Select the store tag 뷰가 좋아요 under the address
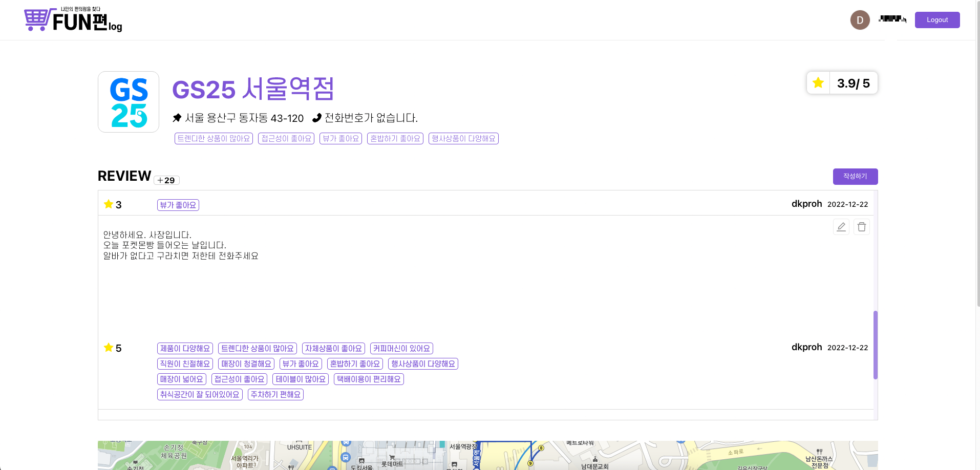Screen dimensions: 980x470 coord(340,138)
